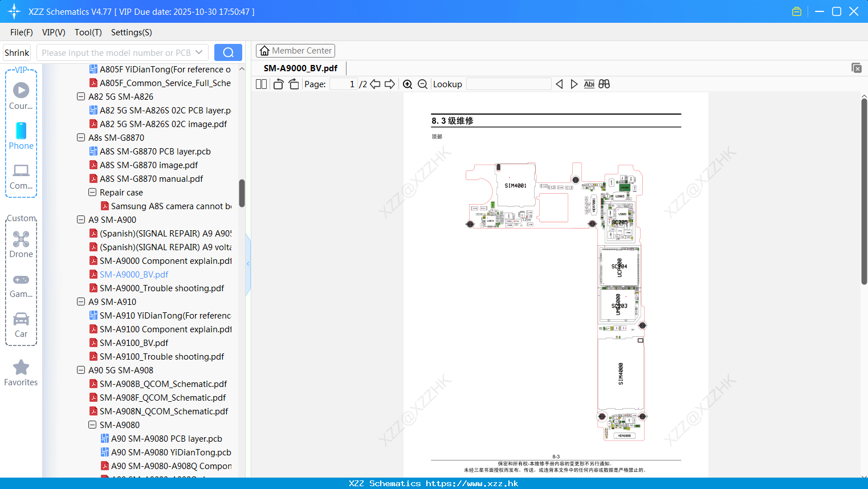Collapse the Repair case folder
The image size is (868, 489).
tap(92, 193)
